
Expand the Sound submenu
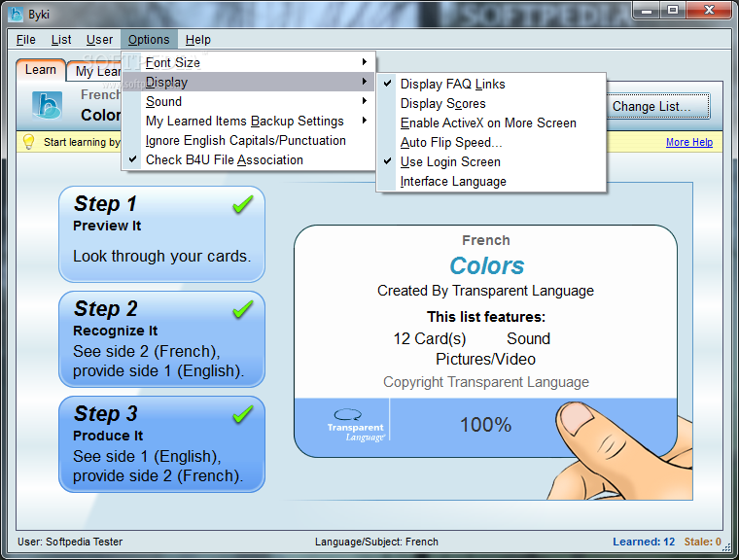[x=248, y=101]
